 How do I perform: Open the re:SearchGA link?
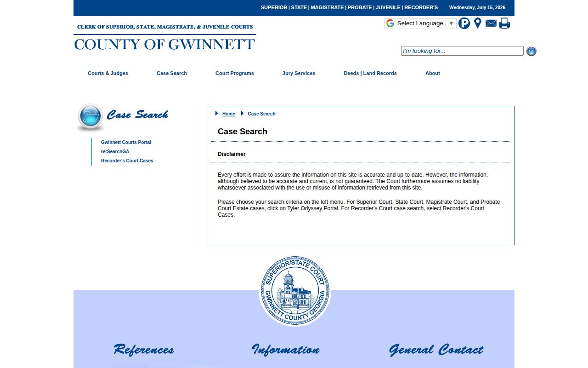click(x=115, y=152)
